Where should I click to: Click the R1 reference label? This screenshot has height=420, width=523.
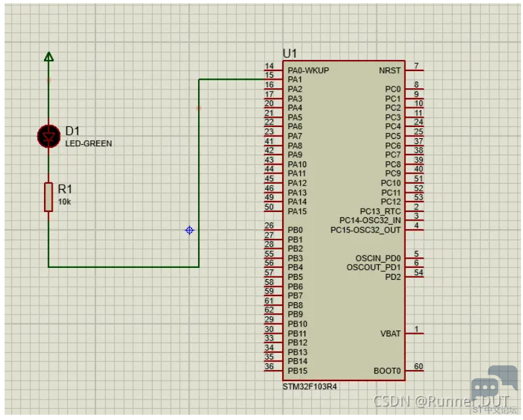coord(65,190)
